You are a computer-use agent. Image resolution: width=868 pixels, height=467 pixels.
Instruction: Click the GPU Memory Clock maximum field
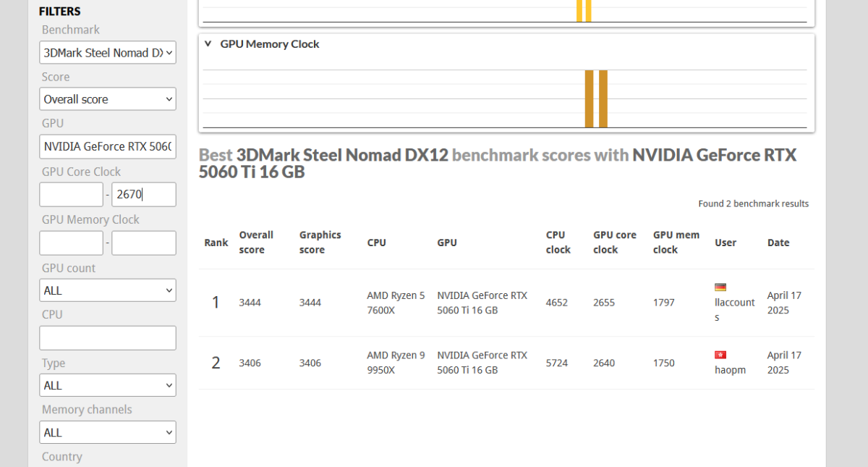pos(143,243)
